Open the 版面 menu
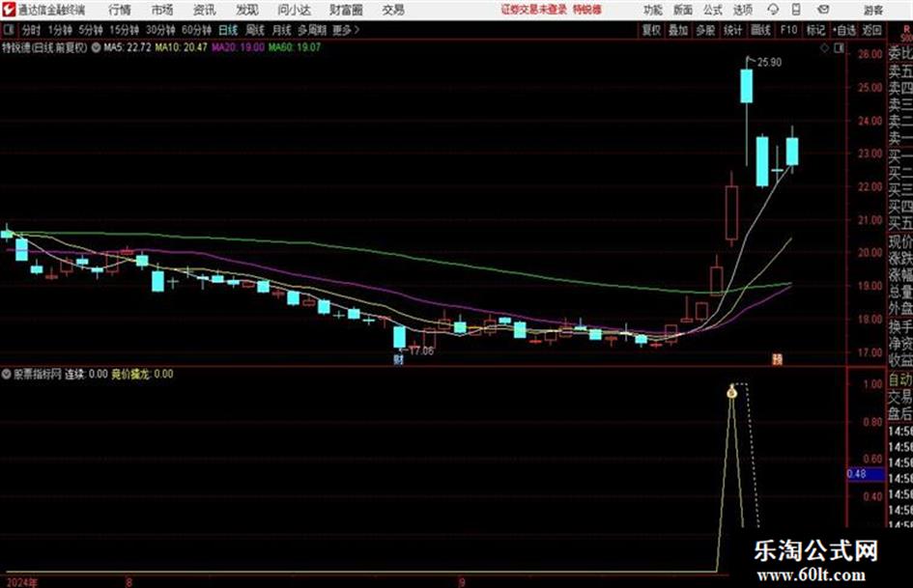The image size is (913, 588). (683, 10)
